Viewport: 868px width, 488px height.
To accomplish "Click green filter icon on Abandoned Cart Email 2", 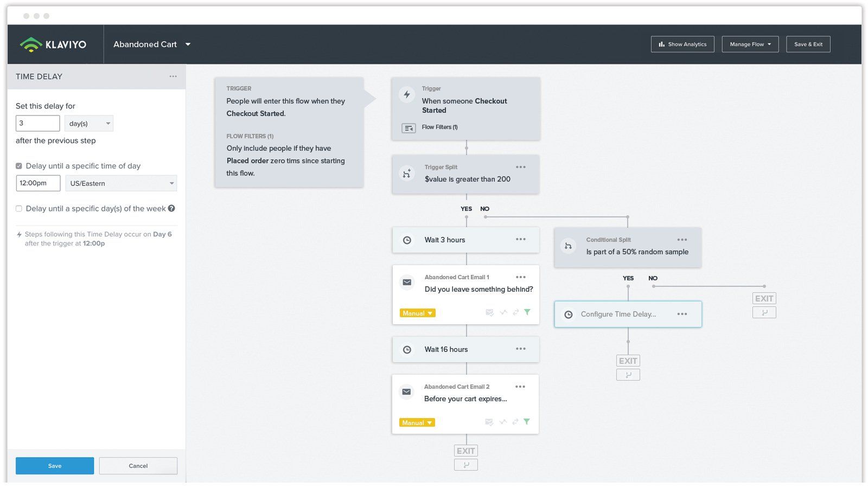I will (x=527, y=421).
